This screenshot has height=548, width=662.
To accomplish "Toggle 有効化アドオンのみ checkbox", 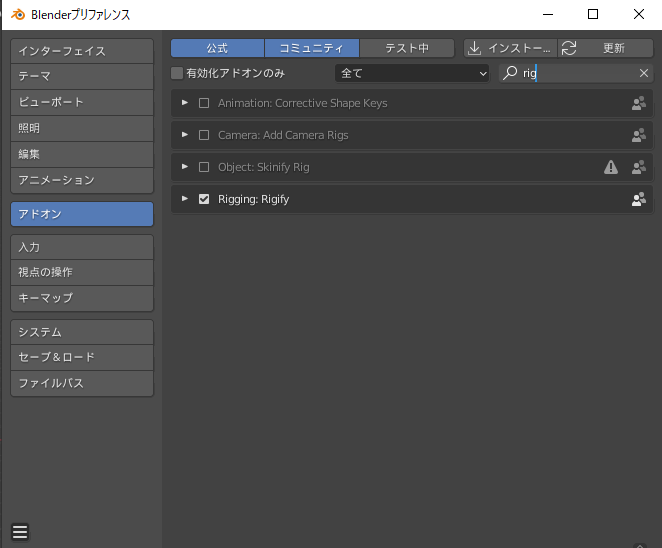I will tap(177, 73).
